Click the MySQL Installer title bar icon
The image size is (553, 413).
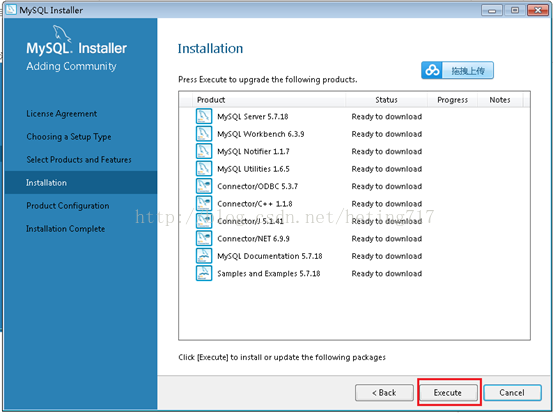11,10
